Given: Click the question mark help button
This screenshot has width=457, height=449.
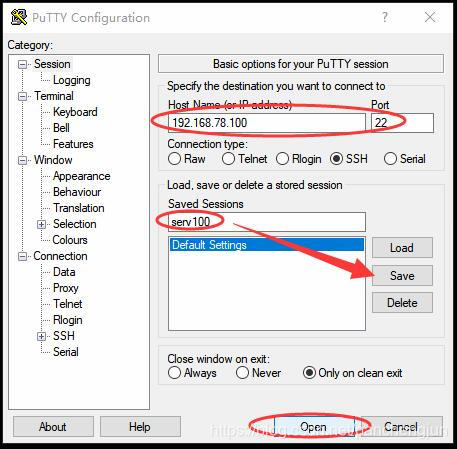Looking at the screenshot, I should pyautogui.click(x=385, y=17).
